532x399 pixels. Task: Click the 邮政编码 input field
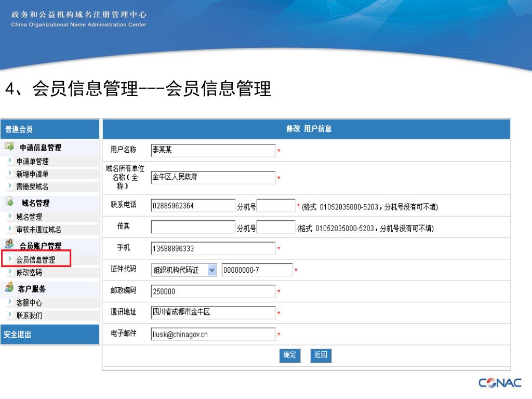[x=213, y=291]
